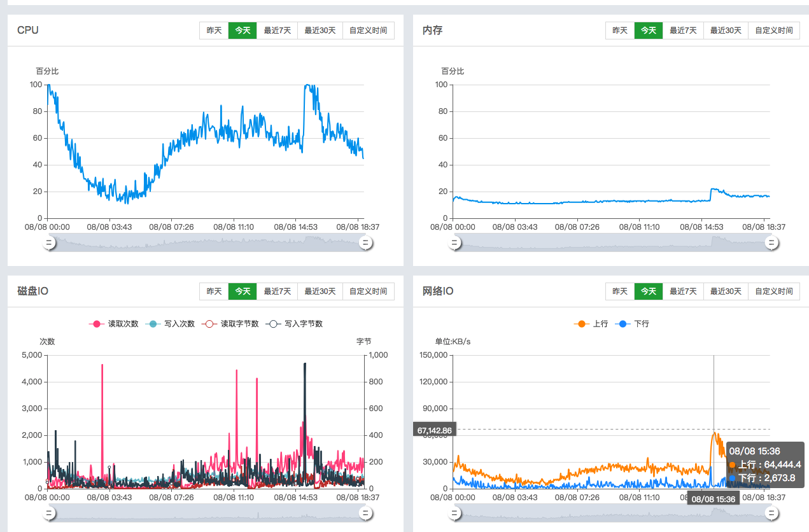Viewport: 809px width, 532px height.
Task: Choose 自定义时间 in the 磁盘IO panel
Action: pyautogui.click(x=368, y=291)
